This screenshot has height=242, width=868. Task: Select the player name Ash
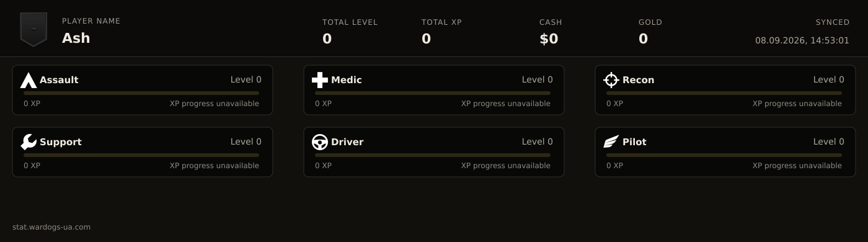point(76,38)
